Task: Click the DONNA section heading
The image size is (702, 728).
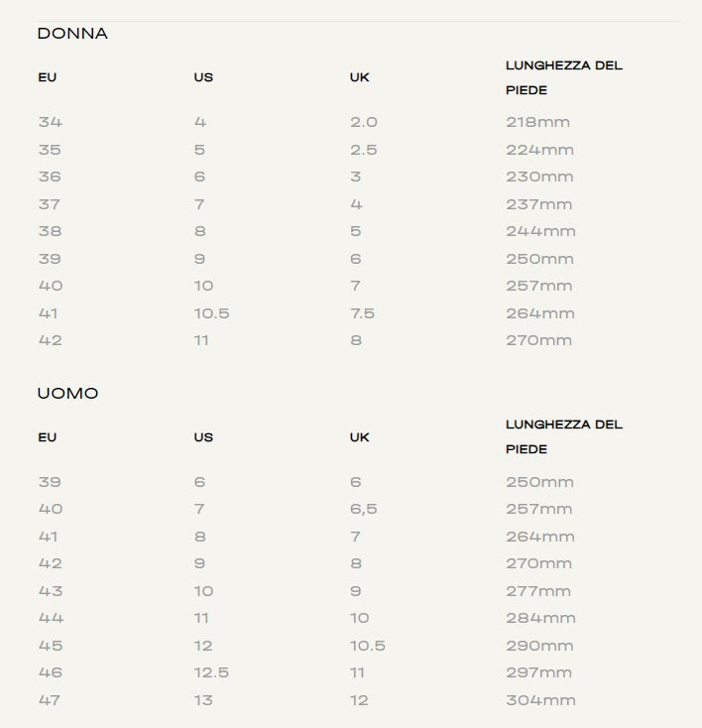Action: [72, 34]
